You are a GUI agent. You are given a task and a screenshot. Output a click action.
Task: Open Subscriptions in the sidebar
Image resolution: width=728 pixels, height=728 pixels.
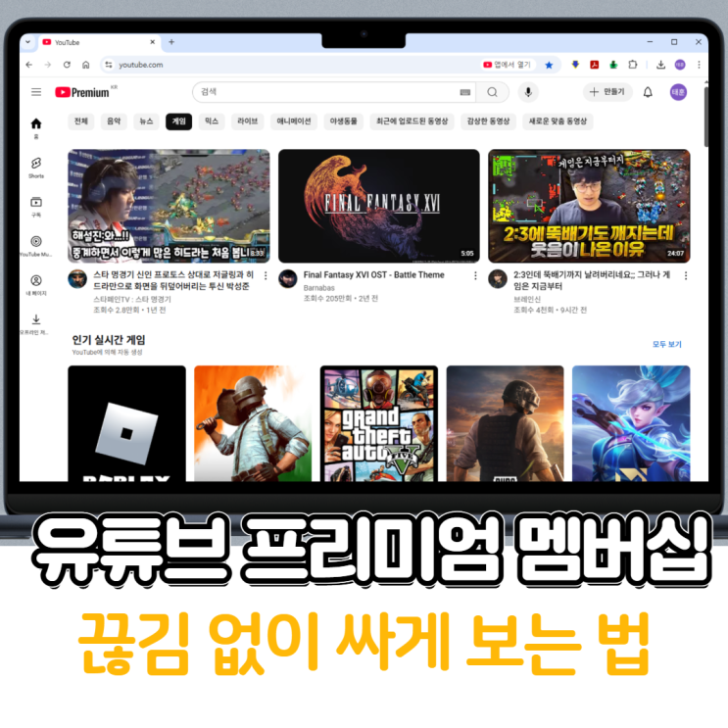coord(36,207)
